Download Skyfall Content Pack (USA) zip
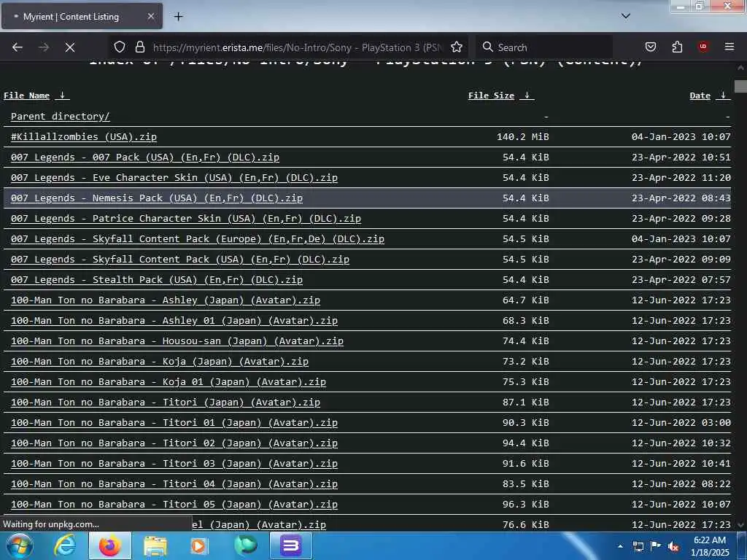Image resolution: width=747 pixels, height=560 pixels. coord(180,260)
